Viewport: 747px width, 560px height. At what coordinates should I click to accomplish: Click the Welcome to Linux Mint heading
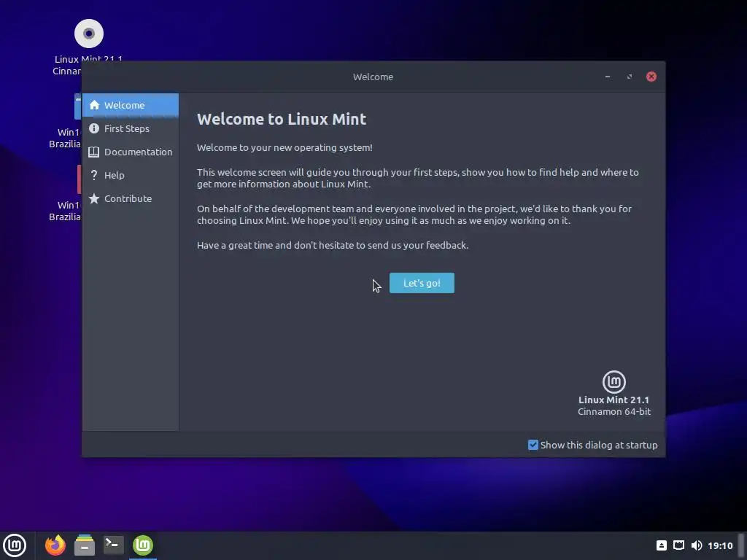point(282,119)
